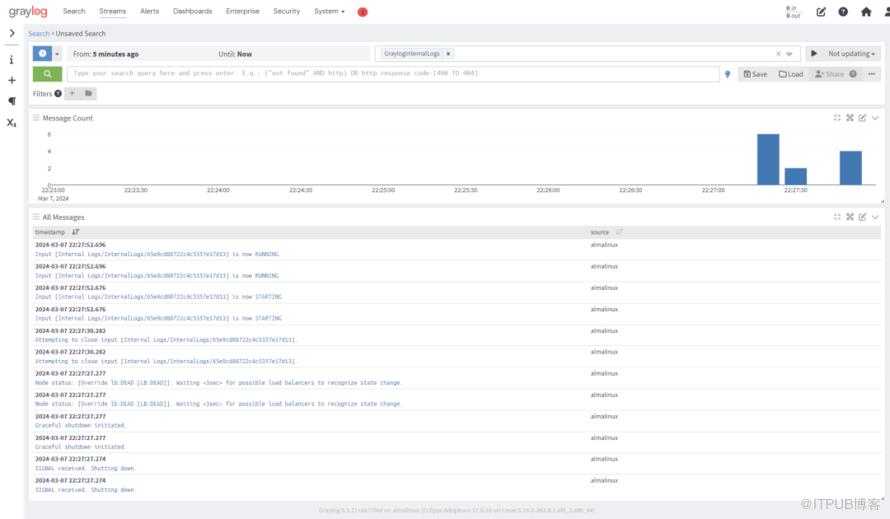Expand the left sidebar with chevron
890x519 pixels.
(x=12, y=33)
